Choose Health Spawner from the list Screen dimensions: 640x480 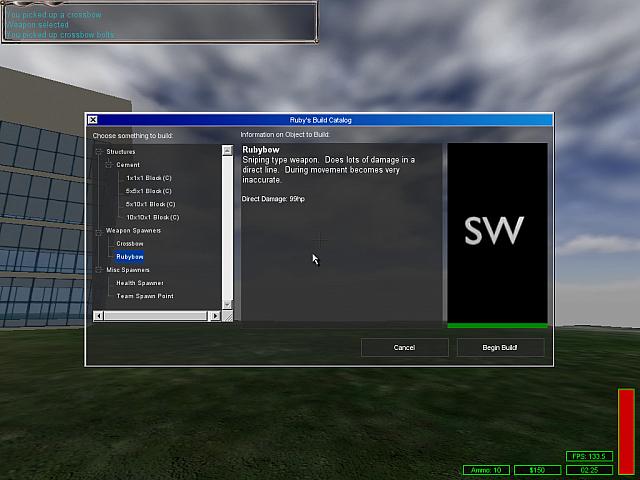[139, 283]
